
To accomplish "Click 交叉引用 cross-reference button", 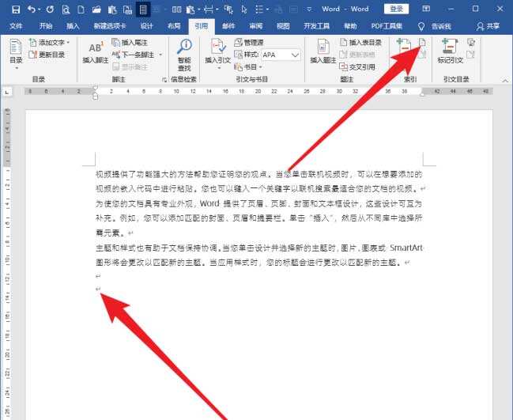I will [357, 67].
